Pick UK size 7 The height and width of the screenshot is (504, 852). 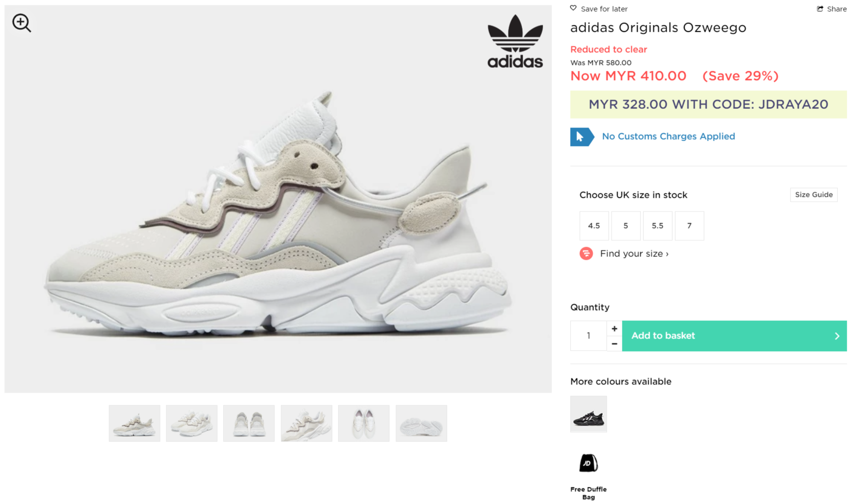point(689,226)
